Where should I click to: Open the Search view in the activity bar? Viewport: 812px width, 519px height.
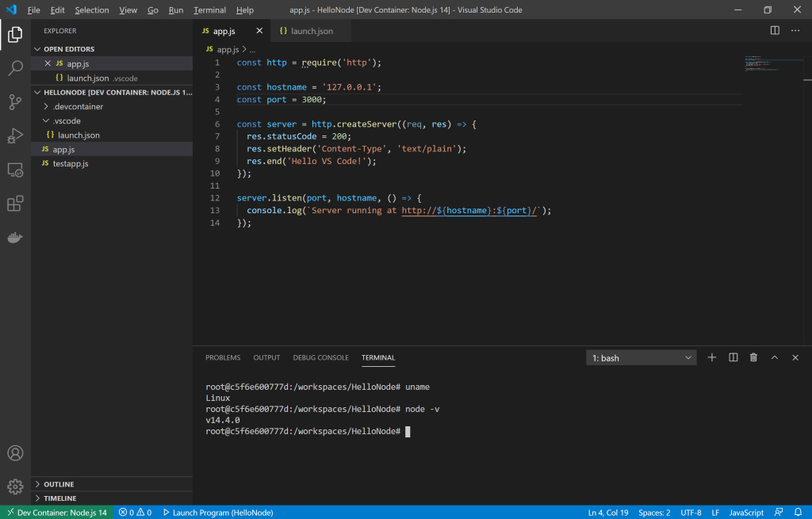point(15,68)
